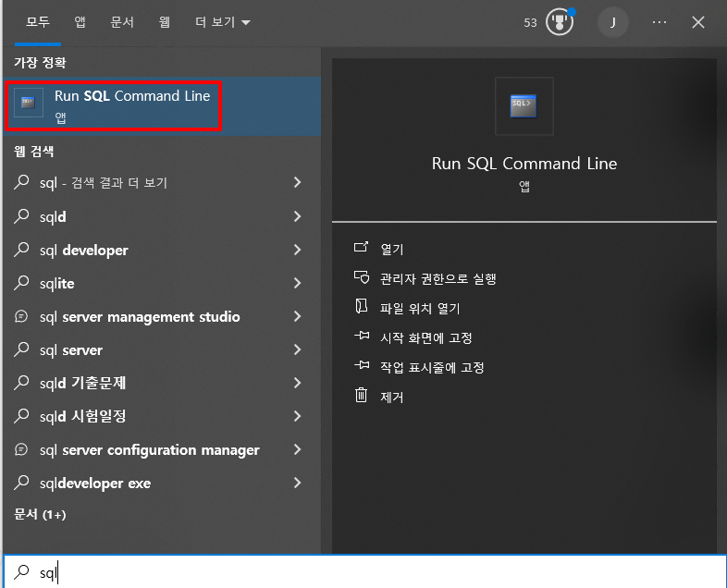Select the 'sqld 시험일정' suggestion text
This screenshot has height=588, width=727.
click(82, 417)
